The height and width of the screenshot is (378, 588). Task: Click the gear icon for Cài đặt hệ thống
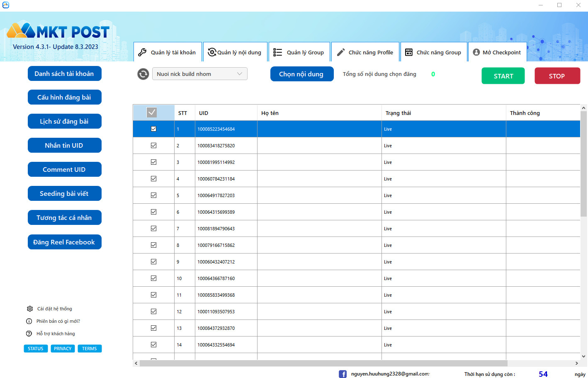click(30, 309)
